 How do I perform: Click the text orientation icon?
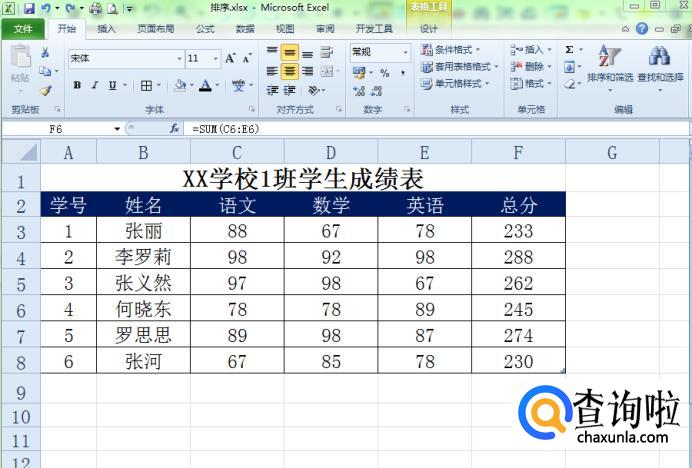[x=314, y=91]
